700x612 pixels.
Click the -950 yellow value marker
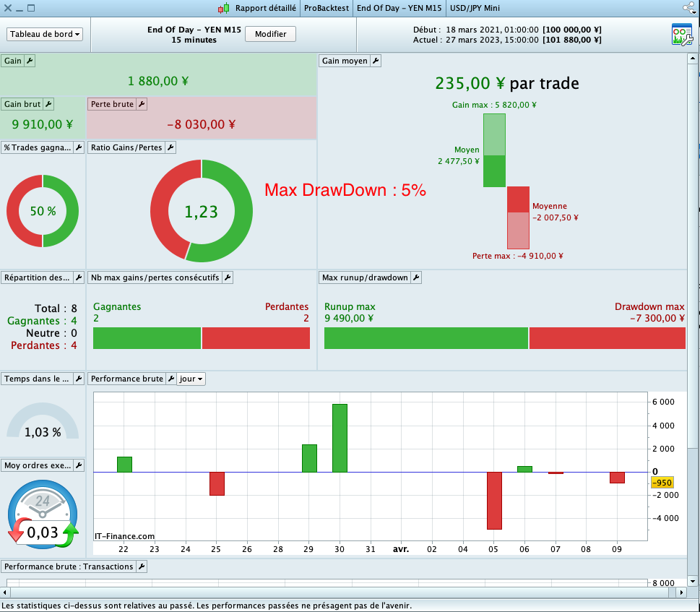coord(662,483)
